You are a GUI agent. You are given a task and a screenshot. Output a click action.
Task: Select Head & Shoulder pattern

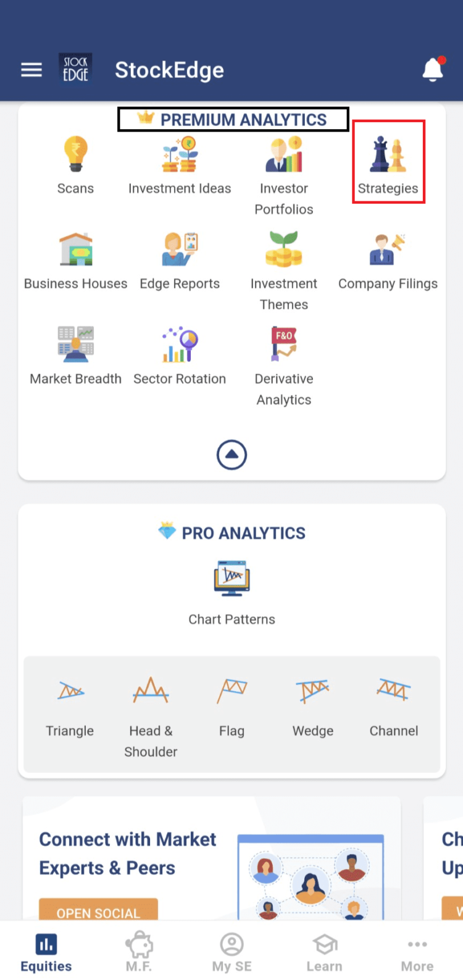151,692
